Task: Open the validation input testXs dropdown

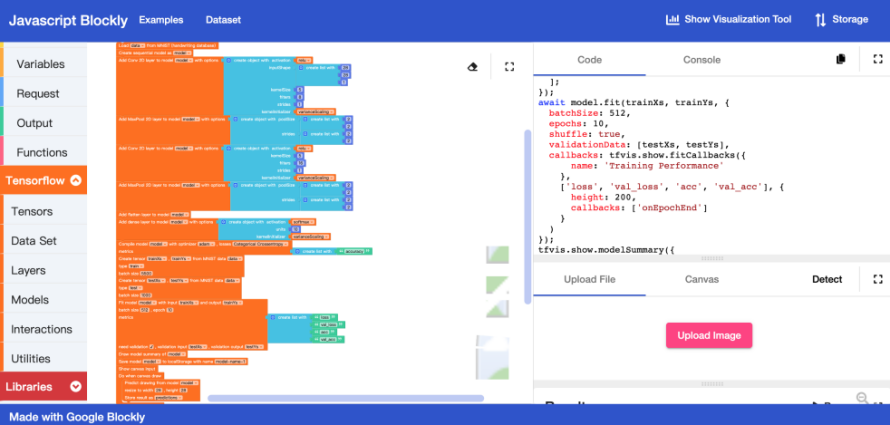Action: 198,347
